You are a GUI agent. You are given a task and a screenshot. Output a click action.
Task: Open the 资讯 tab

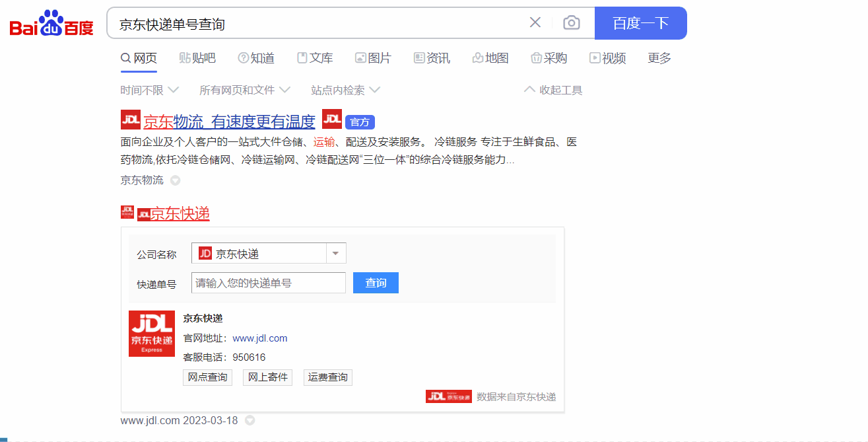432,58
